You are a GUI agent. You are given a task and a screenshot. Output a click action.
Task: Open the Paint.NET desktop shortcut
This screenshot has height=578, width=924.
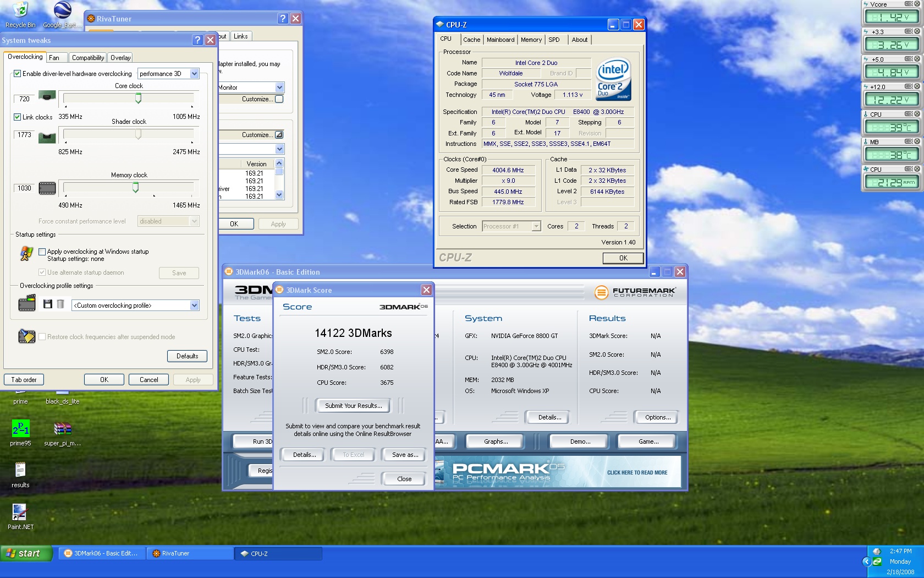[20, 512]
